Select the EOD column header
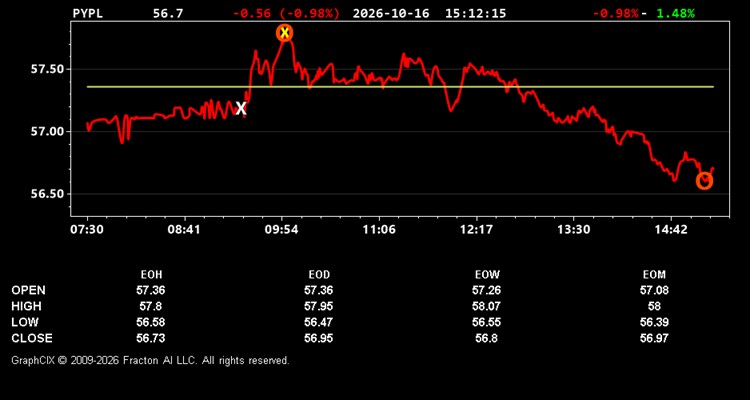Viewport: 750px width, 400px height. coord(319,275)
